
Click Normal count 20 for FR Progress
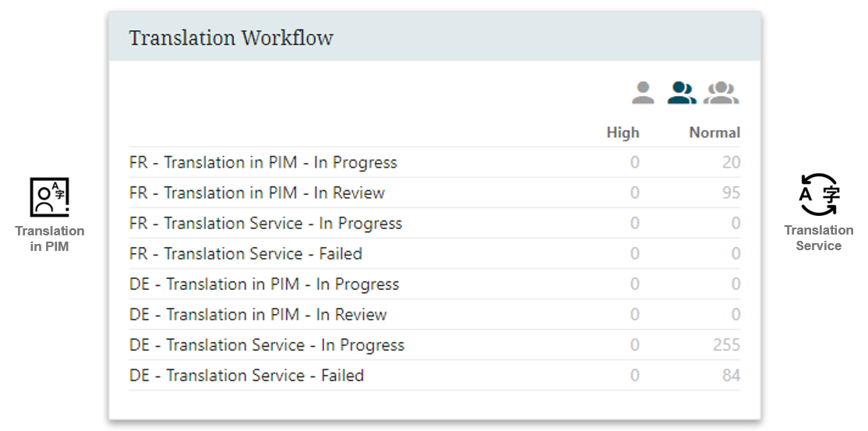(732, 162)
